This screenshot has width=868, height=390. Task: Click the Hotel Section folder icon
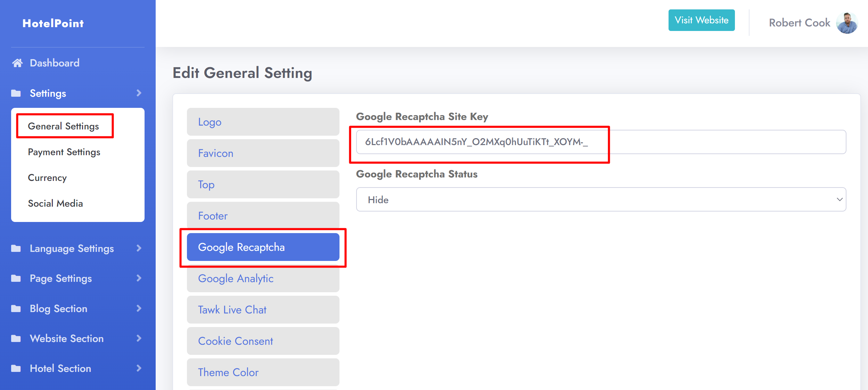point(16,368)
